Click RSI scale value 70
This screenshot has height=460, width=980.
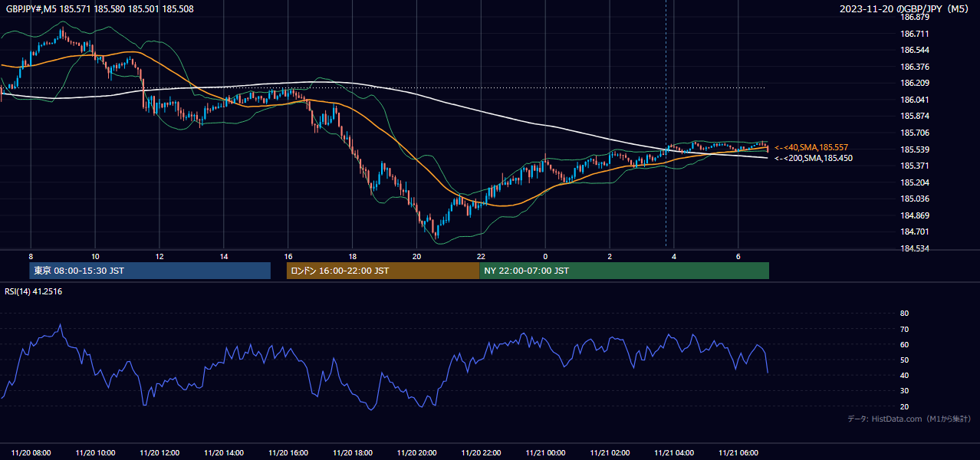coord(904,329)
